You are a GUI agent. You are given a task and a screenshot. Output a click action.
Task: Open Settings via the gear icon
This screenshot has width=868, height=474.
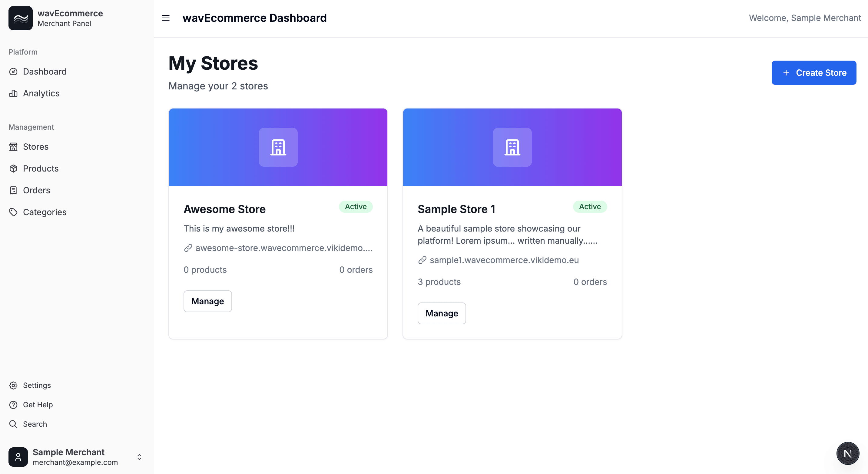click(x=14, y=385)
